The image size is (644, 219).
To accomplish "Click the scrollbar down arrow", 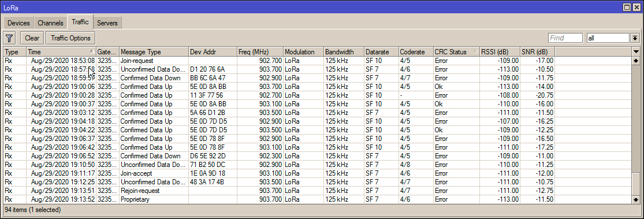I will click(636, 200).
